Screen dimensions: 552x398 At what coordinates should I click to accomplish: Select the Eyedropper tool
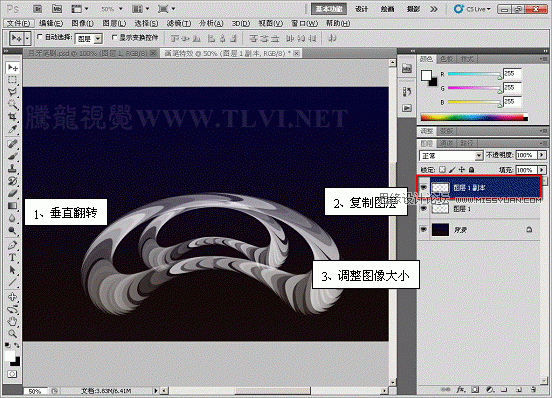pos(12,129)
